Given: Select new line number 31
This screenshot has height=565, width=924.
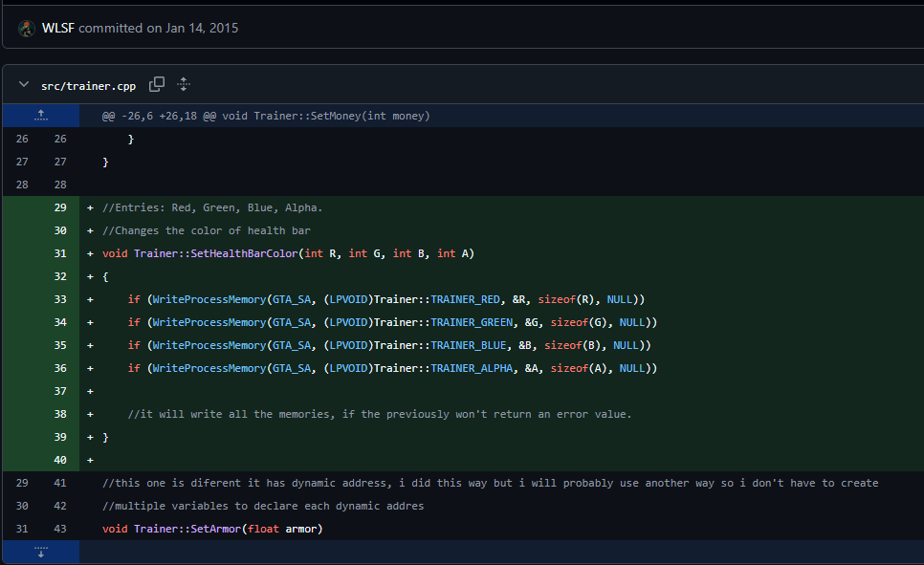Looking at the screenshot, I should [60, 253].
